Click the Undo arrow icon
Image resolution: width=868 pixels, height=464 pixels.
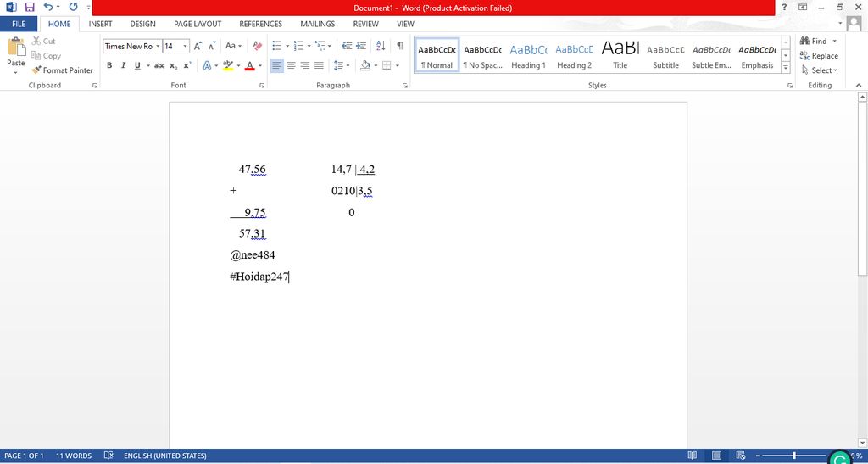coord(48,7)
